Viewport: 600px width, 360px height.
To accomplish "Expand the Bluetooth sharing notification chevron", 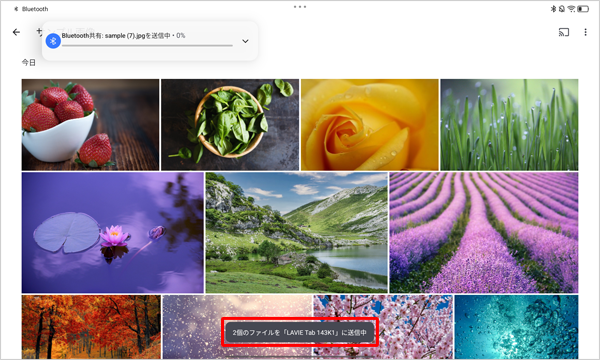I will [x=245, y=41].
